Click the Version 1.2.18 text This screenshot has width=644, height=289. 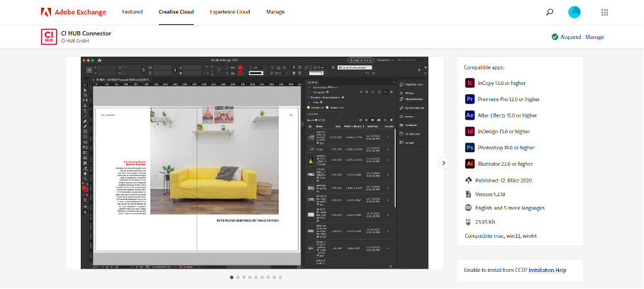click(x=491, y=194)
